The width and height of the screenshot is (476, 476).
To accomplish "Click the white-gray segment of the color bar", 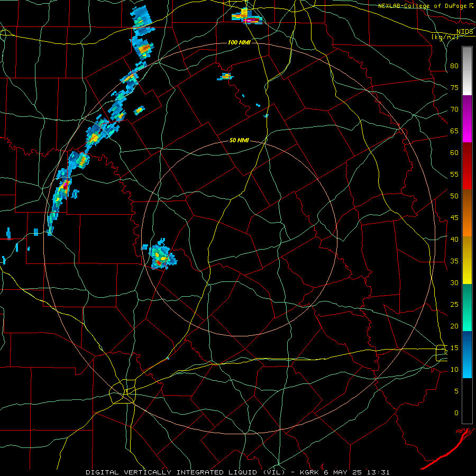I will [x=467, y=71].
